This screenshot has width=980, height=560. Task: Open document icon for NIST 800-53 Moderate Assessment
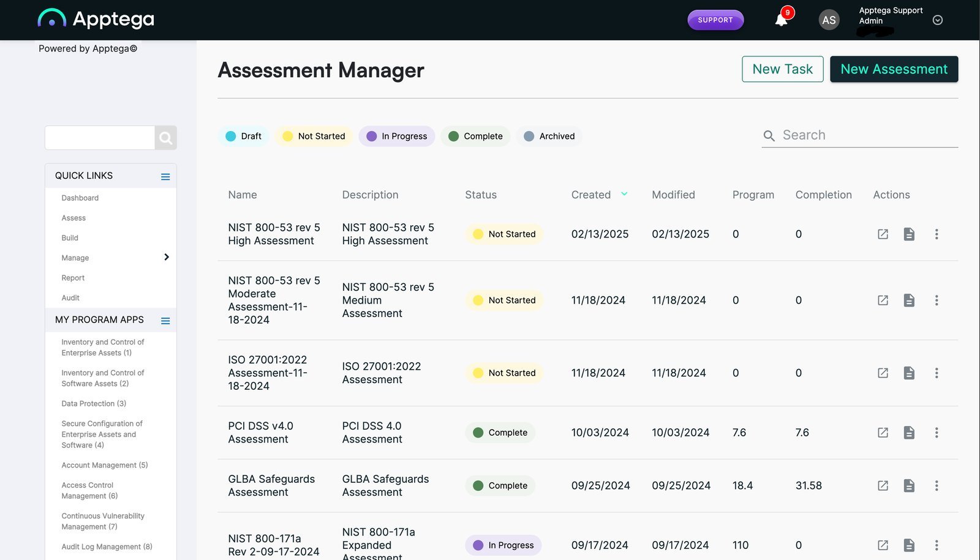point(909,300)
